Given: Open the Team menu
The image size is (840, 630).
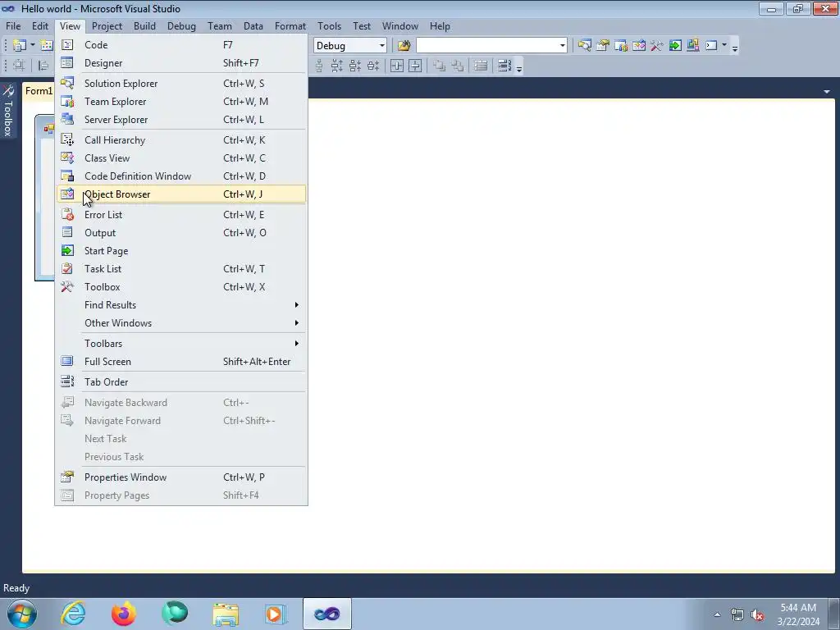Looking at the screenshot, I should (220, 26).
